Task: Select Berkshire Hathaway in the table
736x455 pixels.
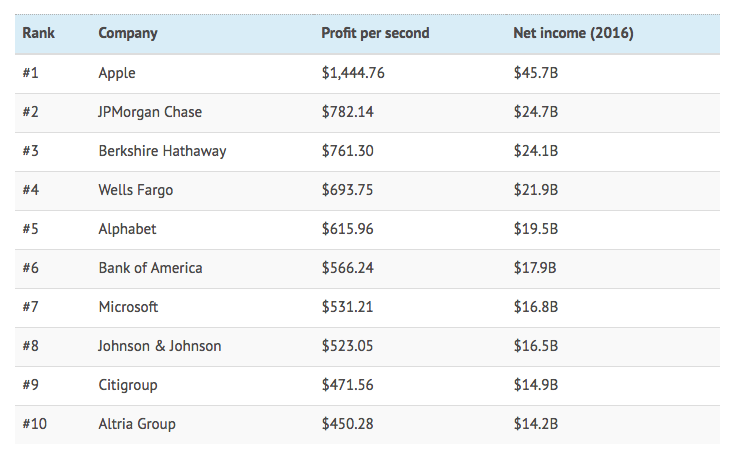Action: point(162,151)
